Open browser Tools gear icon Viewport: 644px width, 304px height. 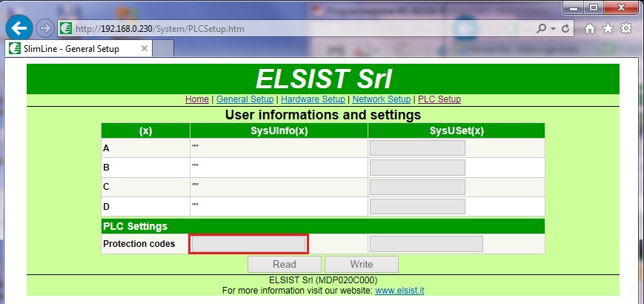(626, 28)
